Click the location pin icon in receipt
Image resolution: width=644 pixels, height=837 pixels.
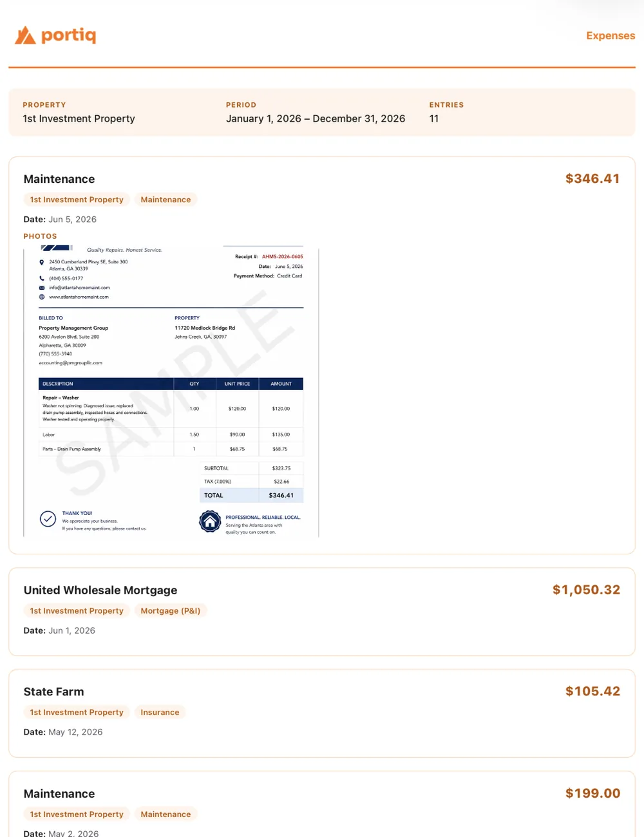point(42,263)
